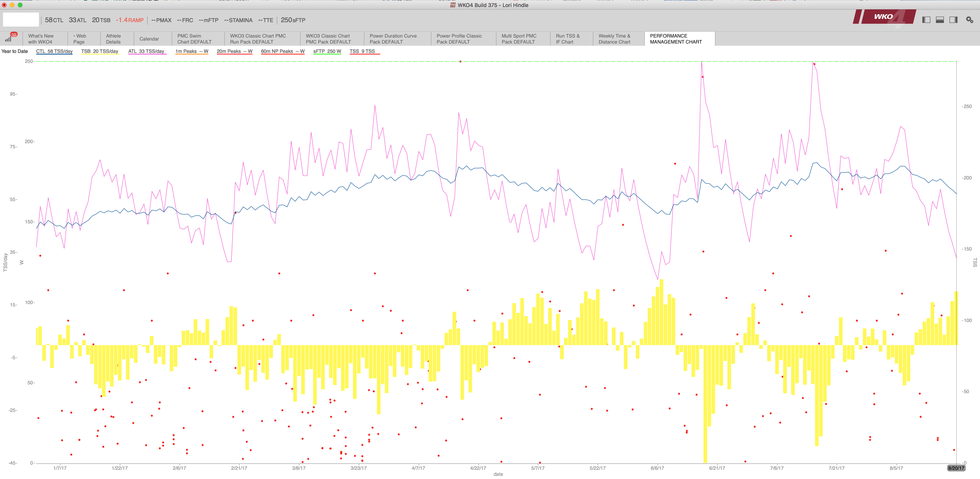Toggle the sFTP 250 W legend entry
The width and height of the screenshot is (980, 479).
coord(327,51)
